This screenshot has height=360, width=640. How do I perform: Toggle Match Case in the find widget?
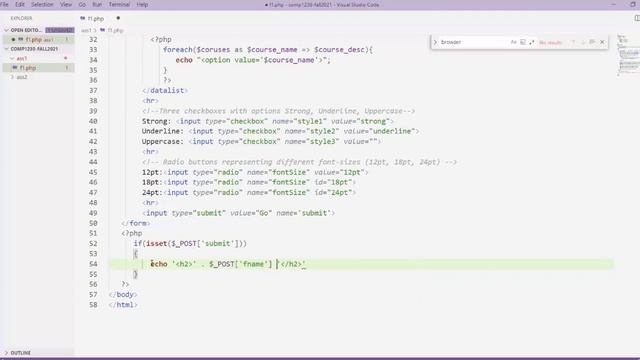(513, 42)
